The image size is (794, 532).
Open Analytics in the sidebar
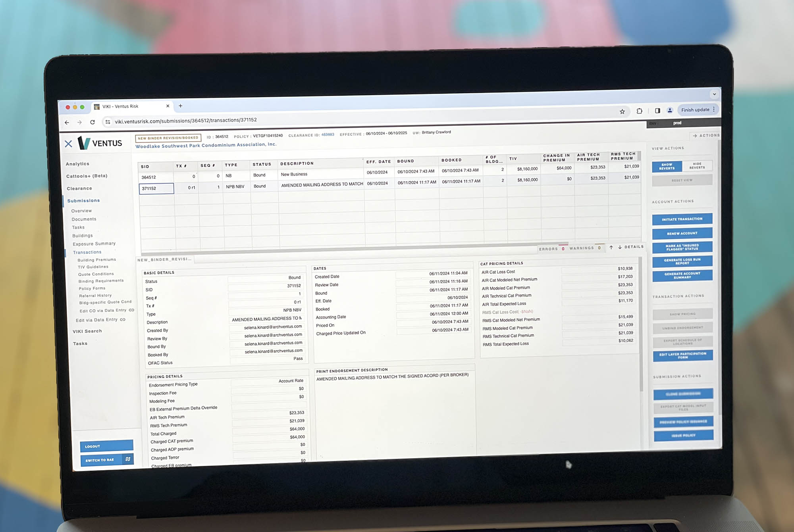point(77,164)
